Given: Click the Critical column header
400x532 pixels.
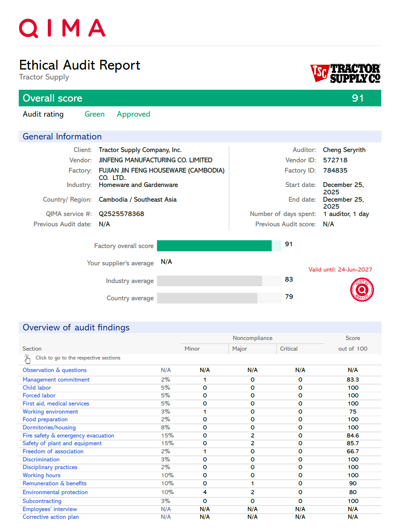Looking at the screenshot, I should point(289,349).
